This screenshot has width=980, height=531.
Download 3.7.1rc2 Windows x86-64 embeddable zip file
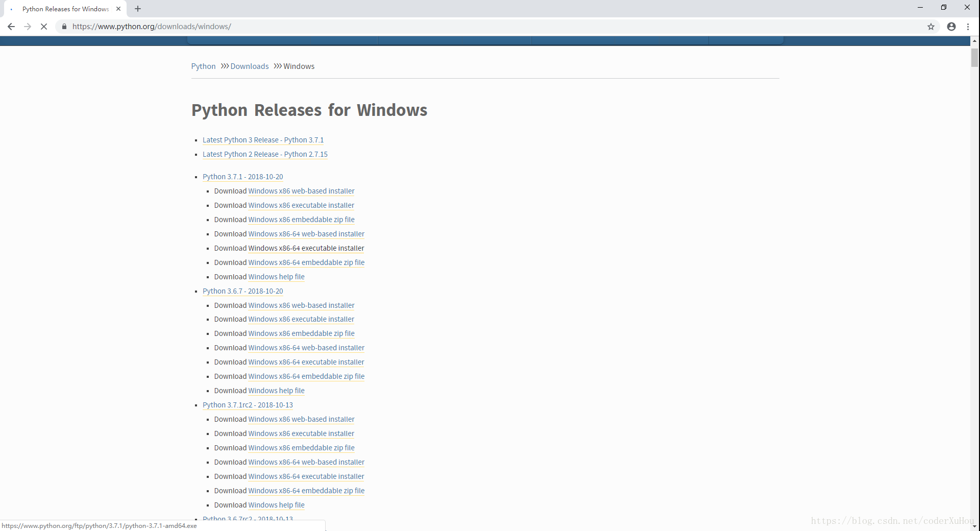point(306,491)
